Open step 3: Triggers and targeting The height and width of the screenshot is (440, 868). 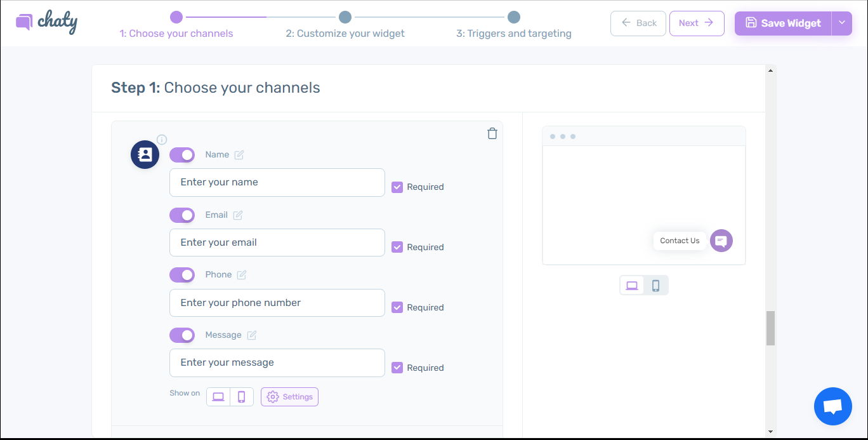point(515,33)
